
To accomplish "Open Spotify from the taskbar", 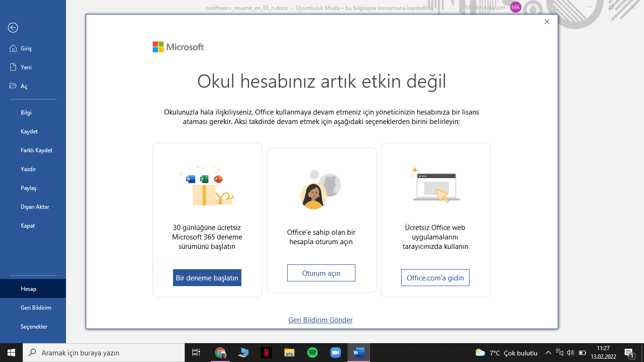I will point(312,353).
